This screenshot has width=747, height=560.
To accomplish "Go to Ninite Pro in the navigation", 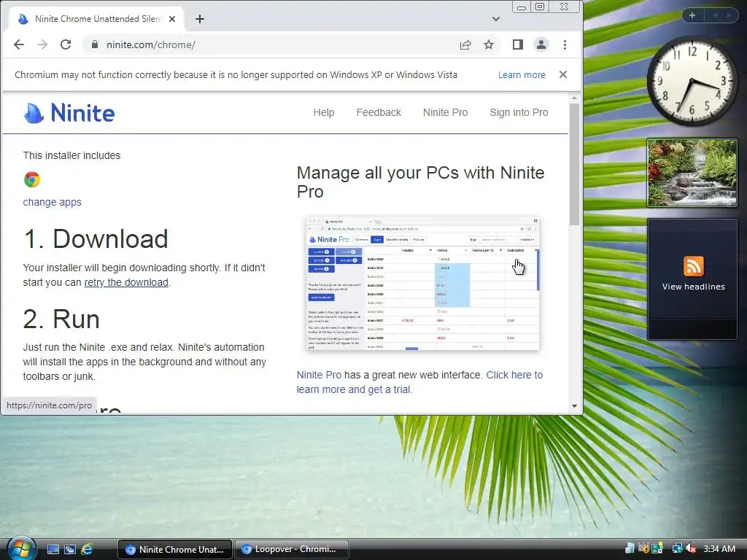I will pyautogui.click(x=446, y=112).
